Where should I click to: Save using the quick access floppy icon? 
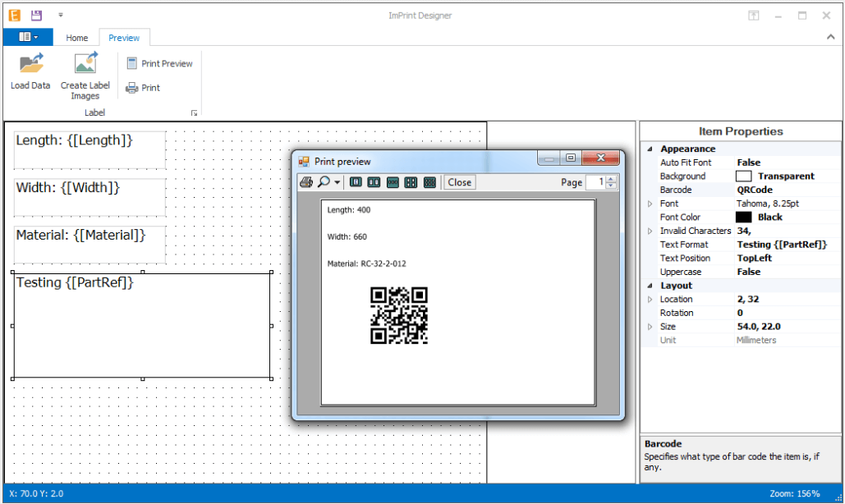36,15
